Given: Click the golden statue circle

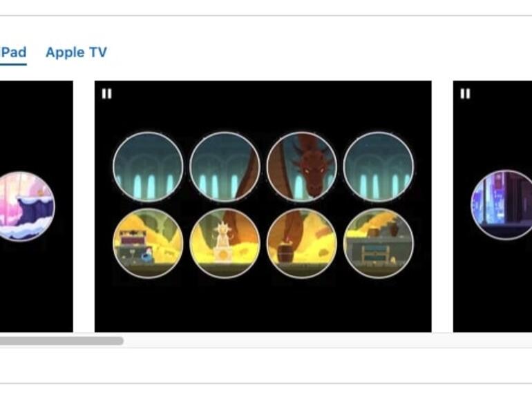Looking at the screenshot, I should (225, 244).
